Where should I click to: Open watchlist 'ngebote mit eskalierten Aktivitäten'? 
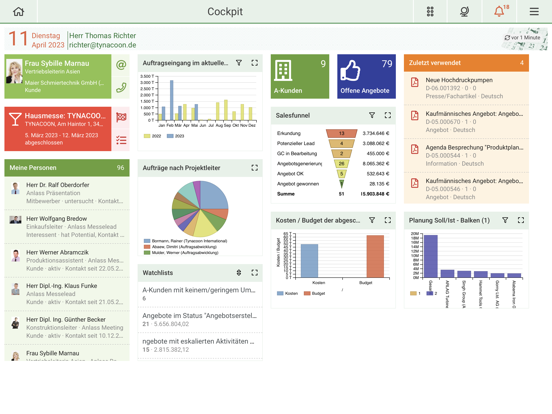click(200, 345)
